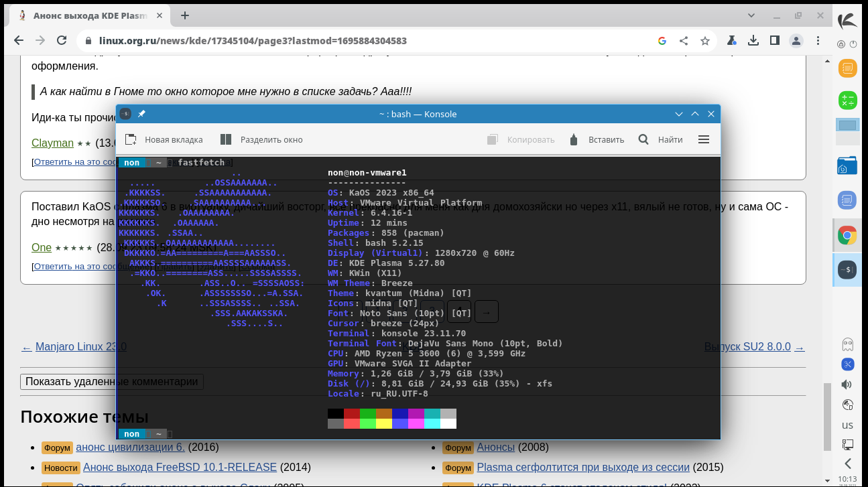Click the Google icon in address bar
The width and height of the screenshot is (868, 487).
click(662, 40)
